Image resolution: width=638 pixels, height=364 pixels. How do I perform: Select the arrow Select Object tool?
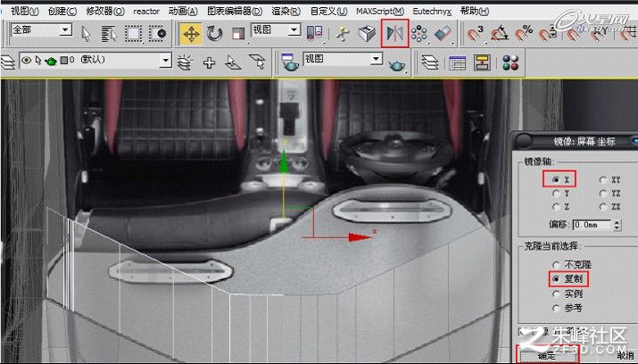pos(86,33)
